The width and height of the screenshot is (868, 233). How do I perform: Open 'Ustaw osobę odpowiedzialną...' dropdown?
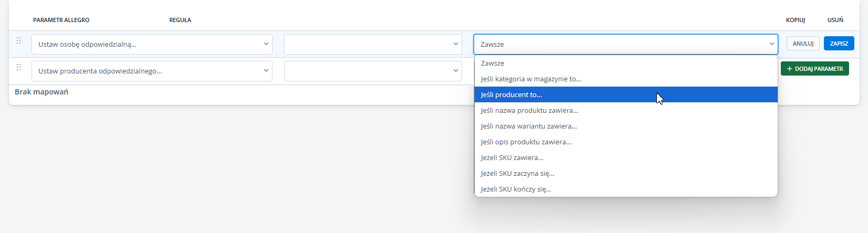click(x=152, y=44)
